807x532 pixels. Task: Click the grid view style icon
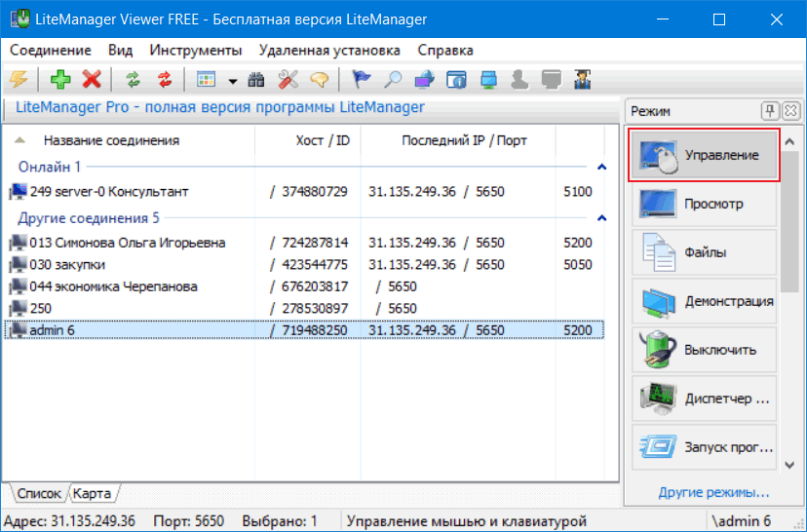pos(207,80)
